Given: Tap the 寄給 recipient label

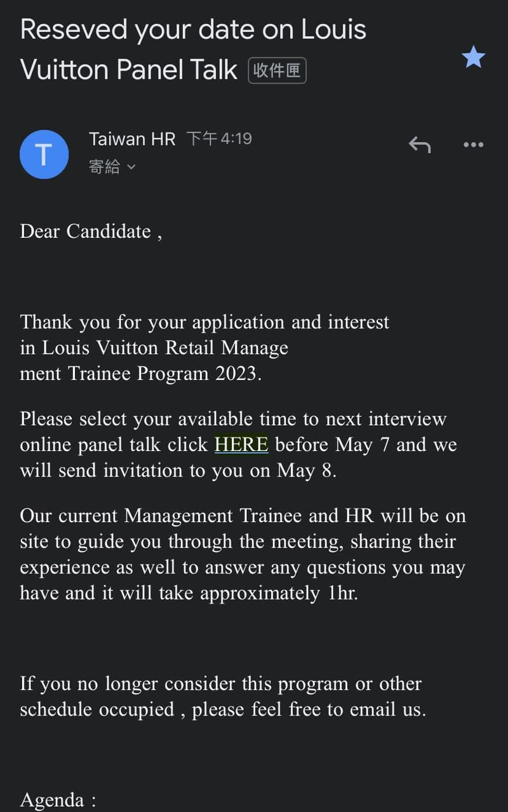Looking at the screenshot, I should point(104,167).
